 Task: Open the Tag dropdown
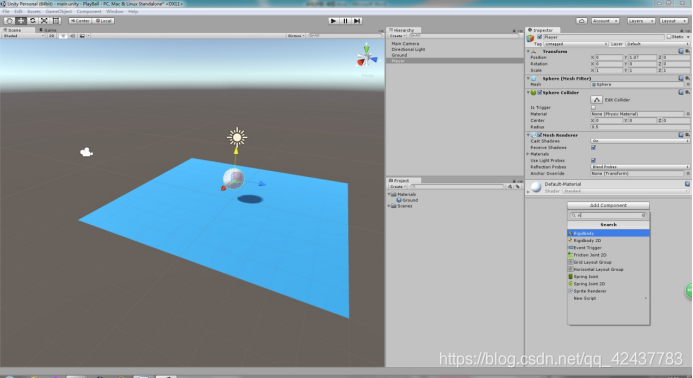click(576, 44)
